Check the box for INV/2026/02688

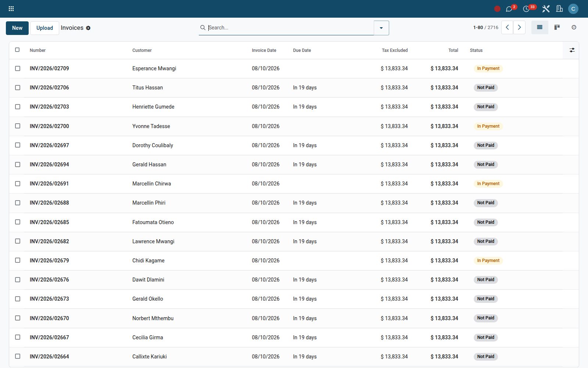click(x=18, y=203)
